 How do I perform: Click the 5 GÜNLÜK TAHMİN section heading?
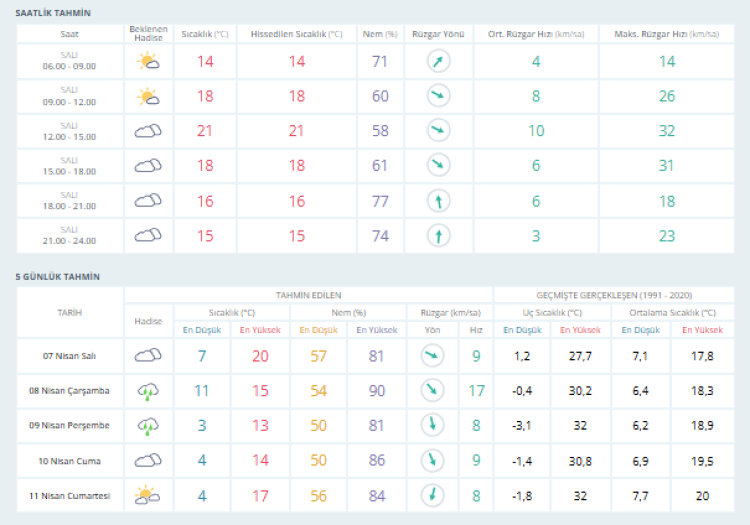(57, 276)
